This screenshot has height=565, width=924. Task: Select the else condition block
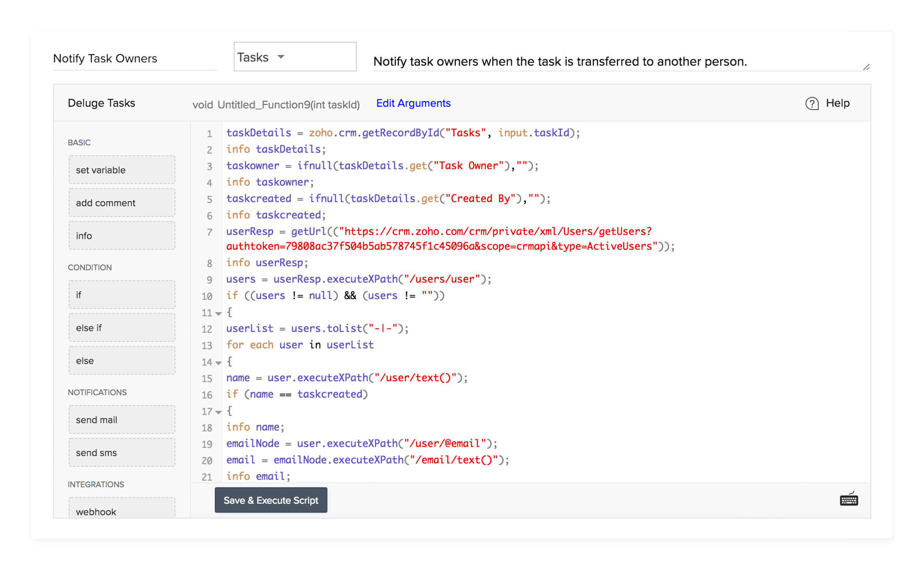tap(122, 361)
